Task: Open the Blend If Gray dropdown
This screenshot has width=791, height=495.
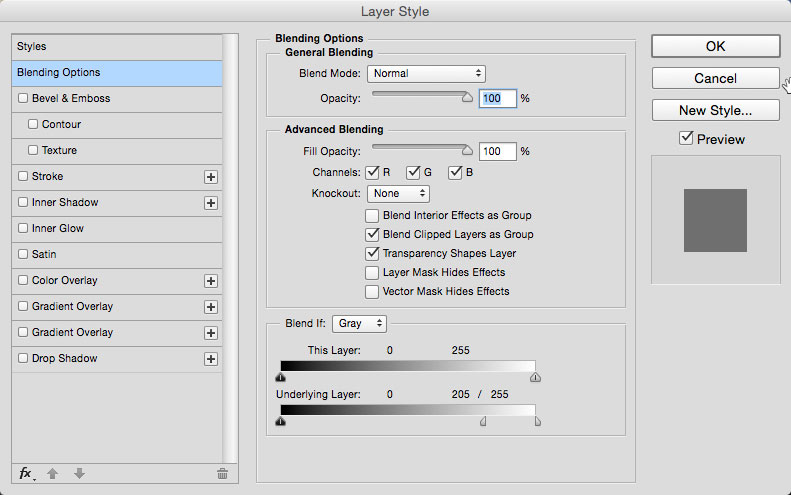Action: point(359,323)
